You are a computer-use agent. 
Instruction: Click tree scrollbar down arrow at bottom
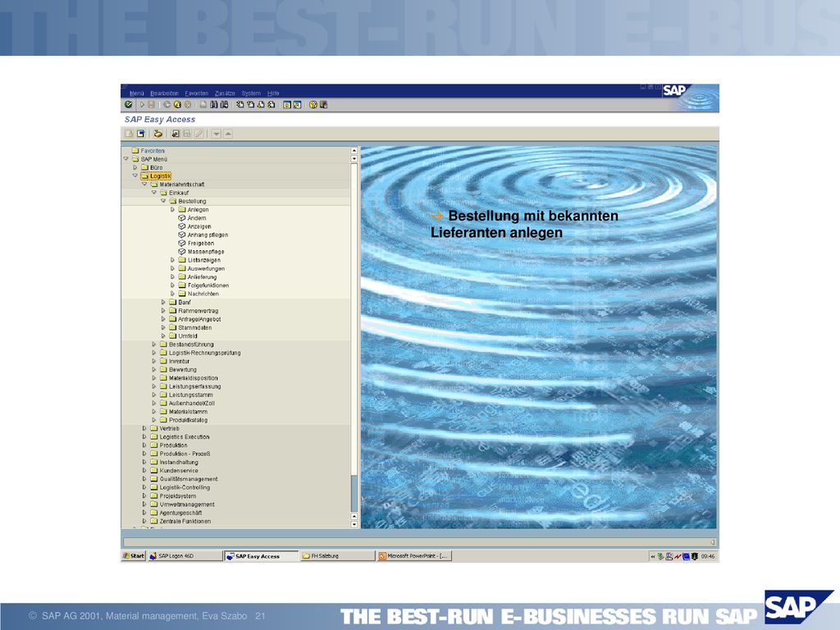coord(354,524)
